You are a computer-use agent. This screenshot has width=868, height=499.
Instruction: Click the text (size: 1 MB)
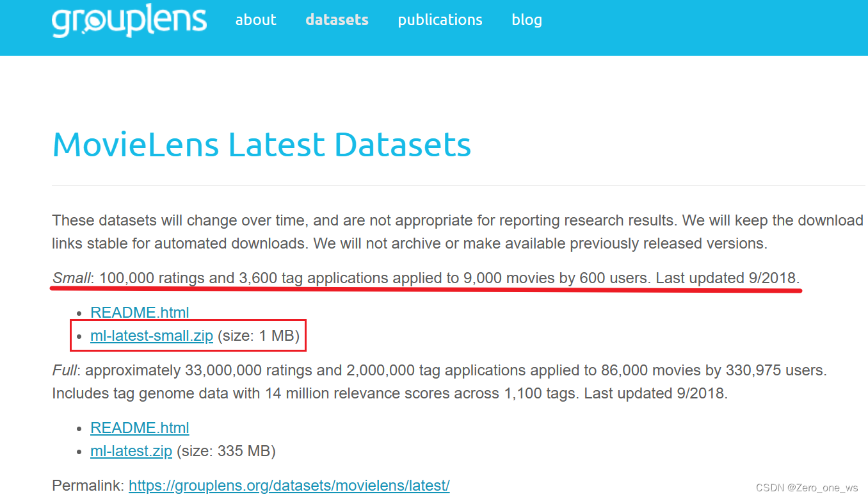click(259, 336)
